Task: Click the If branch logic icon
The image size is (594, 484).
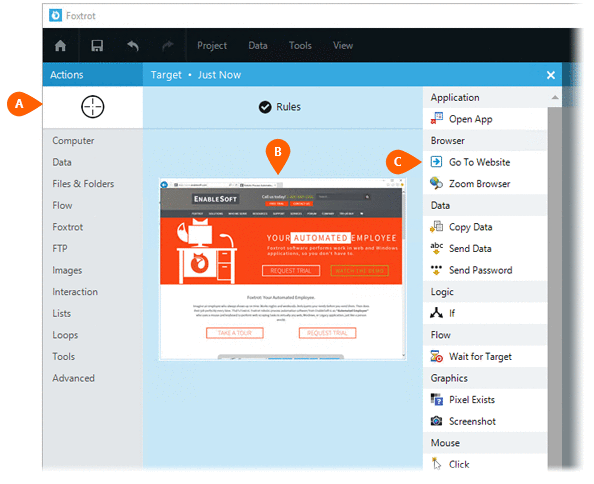Action: 436,313
